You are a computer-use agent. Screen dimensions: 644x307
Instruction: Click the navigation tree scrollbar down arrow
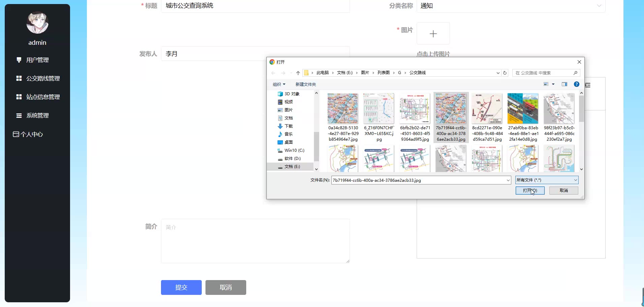(316, 169)
